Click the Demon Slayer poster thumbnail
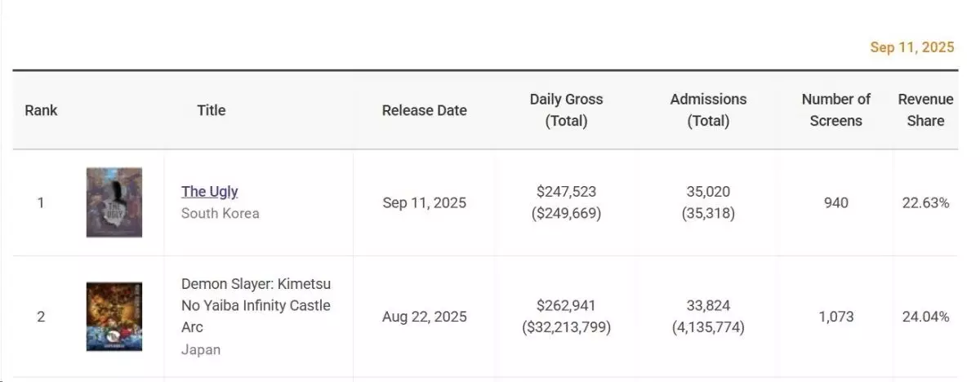Image resolution: width=980 pixels, height=382 pixels. 114,317
